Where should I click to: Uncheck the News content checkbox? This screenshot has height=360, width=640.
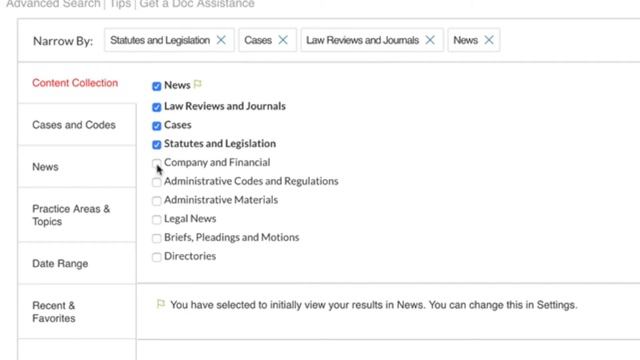157,86
